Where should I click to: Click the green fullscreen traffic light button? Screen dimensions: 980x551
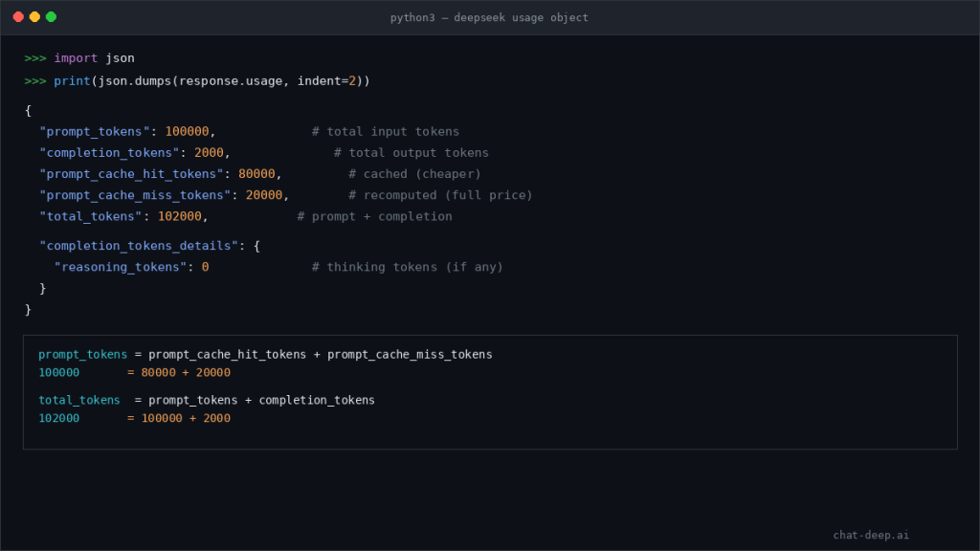tap(49, 16)
